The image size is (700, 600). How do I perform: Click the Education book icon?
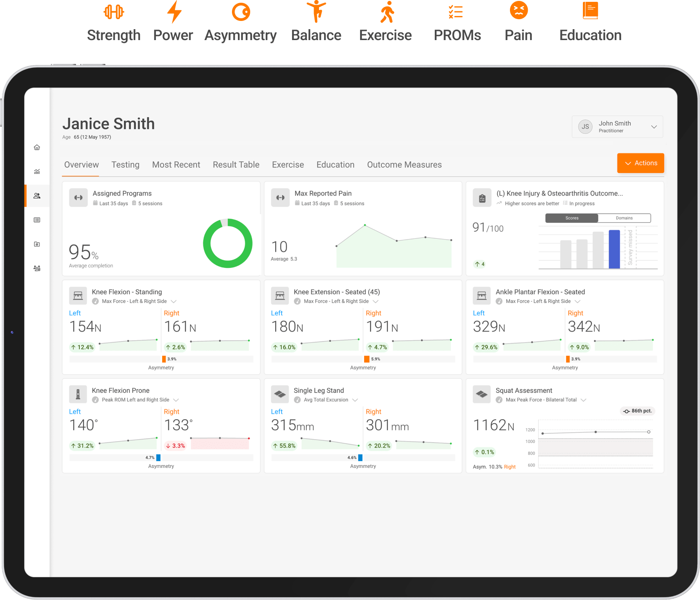pyautogui.click(x=590, y=10)
